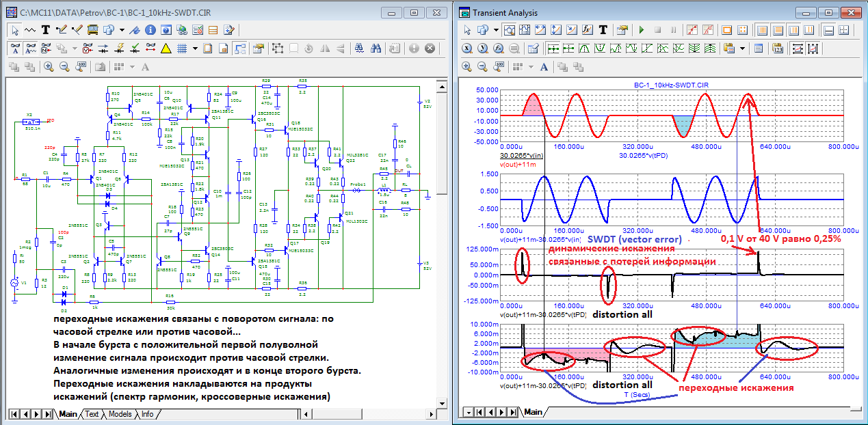The width and height of the screenshot is (868, 425).
Task: Open the analysis Properties icon
Action: click(x=622, y=30)
